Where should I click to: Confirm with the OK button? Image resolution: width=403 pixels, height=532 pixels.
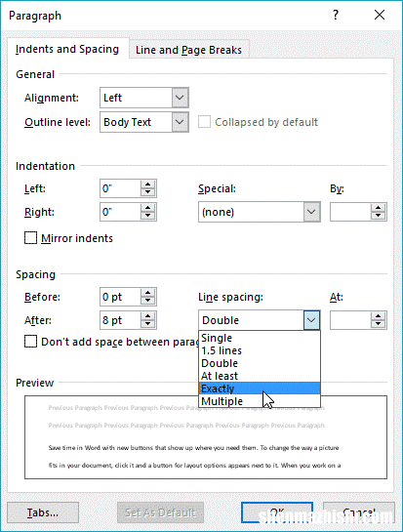[277, 512]
